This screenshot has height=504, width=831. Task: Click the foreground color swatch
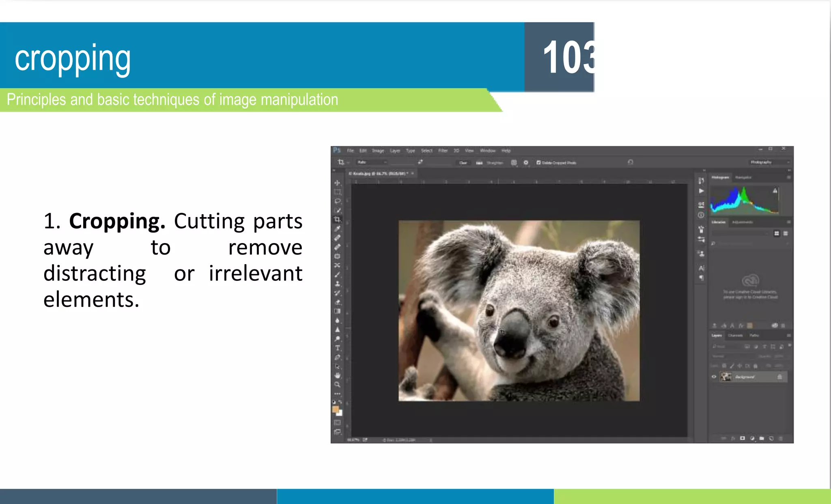tap(335, 409)
